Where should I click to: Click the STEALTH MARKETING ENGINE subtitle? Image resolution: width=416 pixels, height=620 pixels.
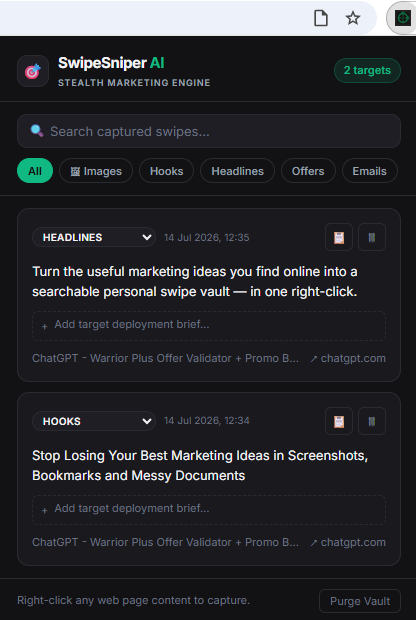134,83
